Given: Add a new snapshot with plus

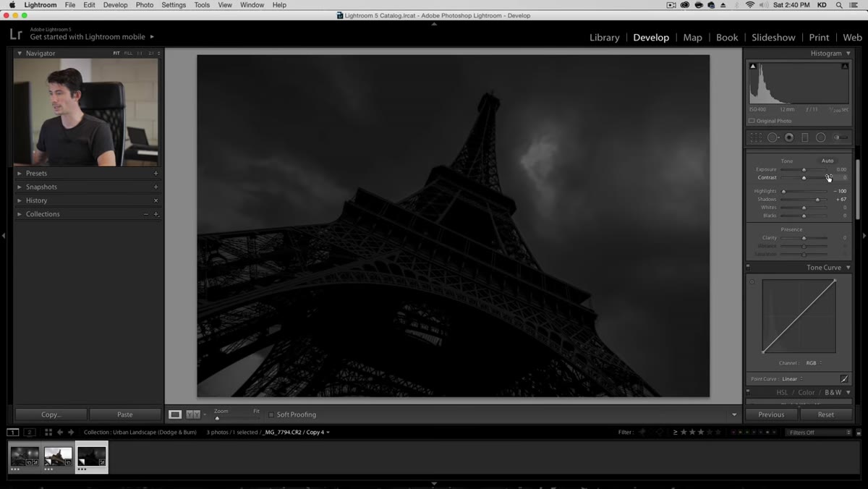Looking at the screenshot, I should (x=156, y=187).
